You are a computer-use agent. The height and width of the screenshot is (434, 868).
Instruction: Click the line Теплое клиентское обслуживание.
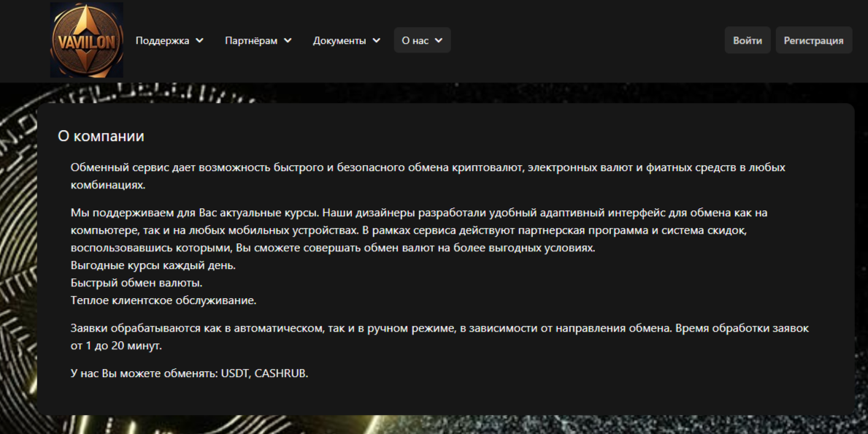pos(164,301)
